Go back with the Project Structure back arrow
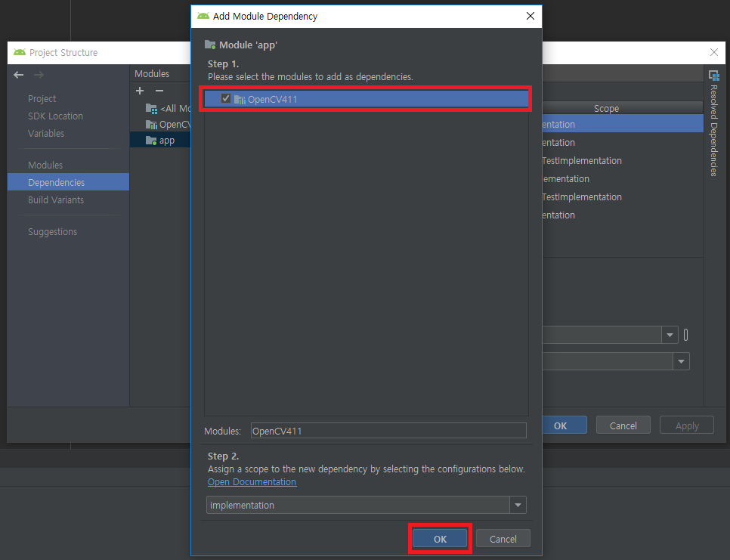Screen dimensions: 730x560 pos(19,75)
